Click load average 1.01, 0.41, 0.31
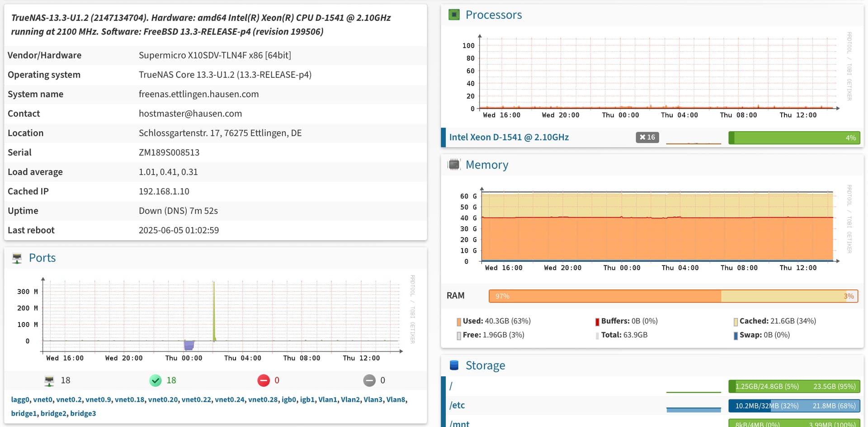Viewport: 868px width, 427px height. 168,172
